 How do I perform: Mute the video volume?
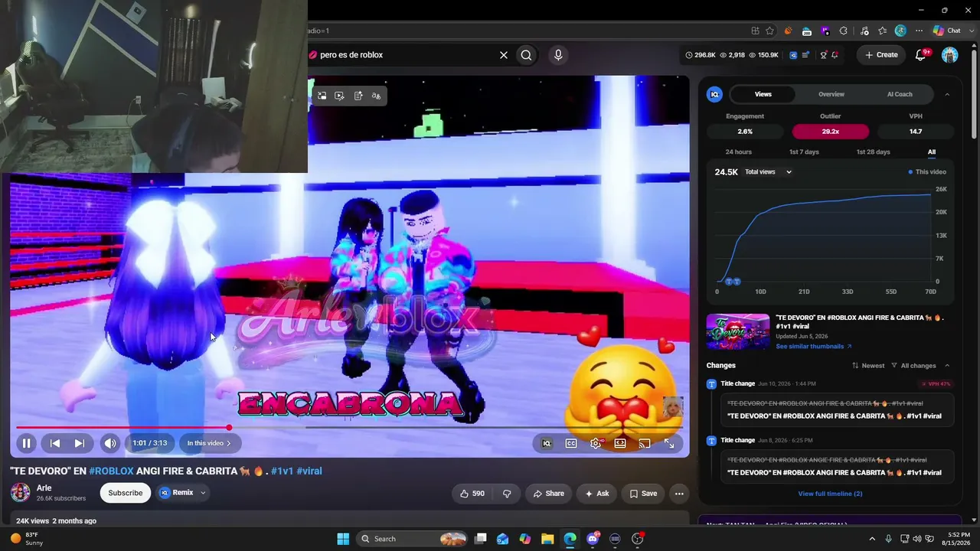pos(110,443)
